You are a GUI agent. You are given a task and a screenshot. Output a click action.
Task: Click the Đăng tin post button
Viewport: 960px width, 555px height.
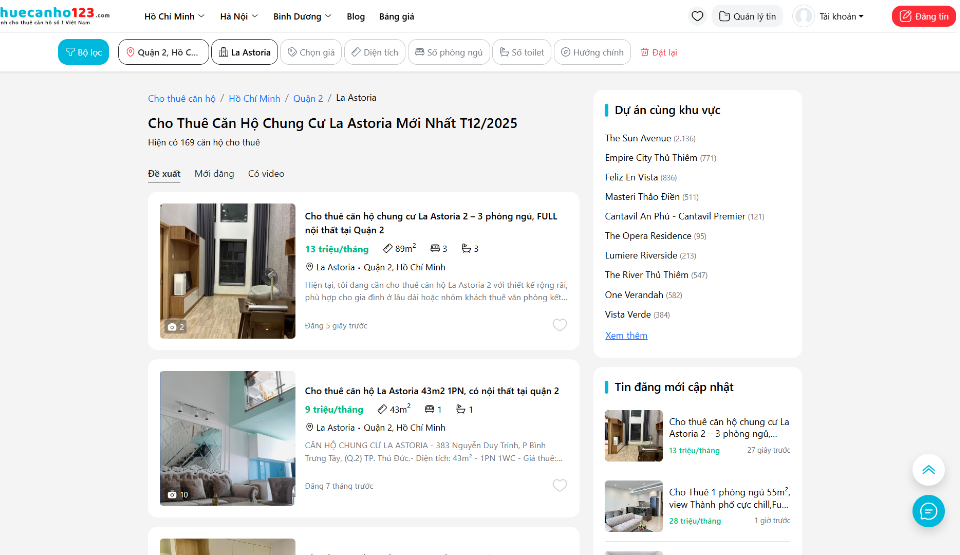coord(923,17)
